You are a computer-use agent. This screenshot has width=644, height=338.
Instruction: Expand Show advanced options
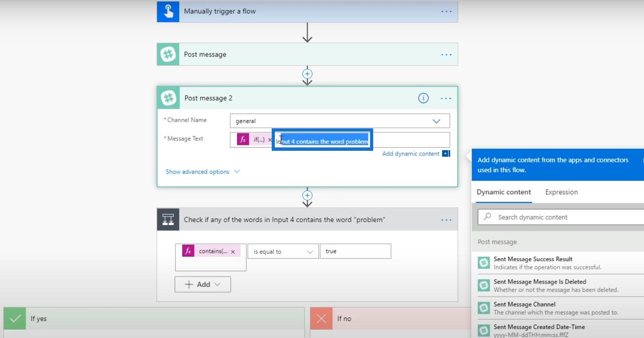pos(203,171)
